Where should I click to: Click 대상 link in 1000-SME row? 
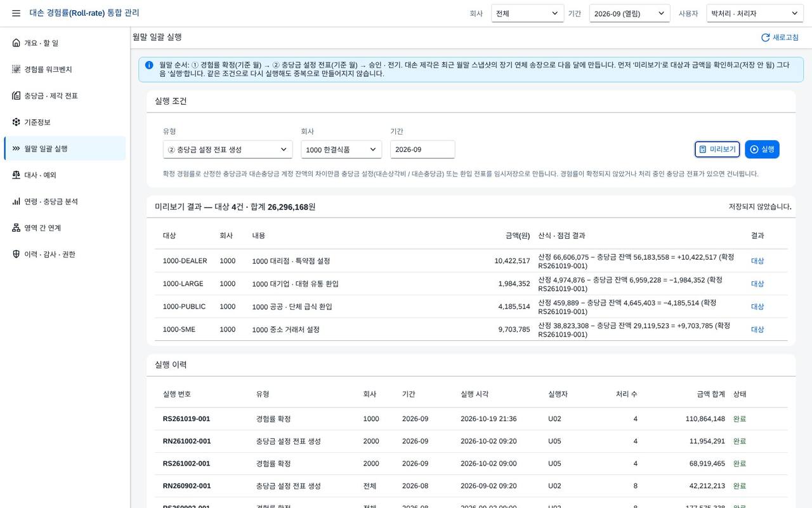pos(757,330)
